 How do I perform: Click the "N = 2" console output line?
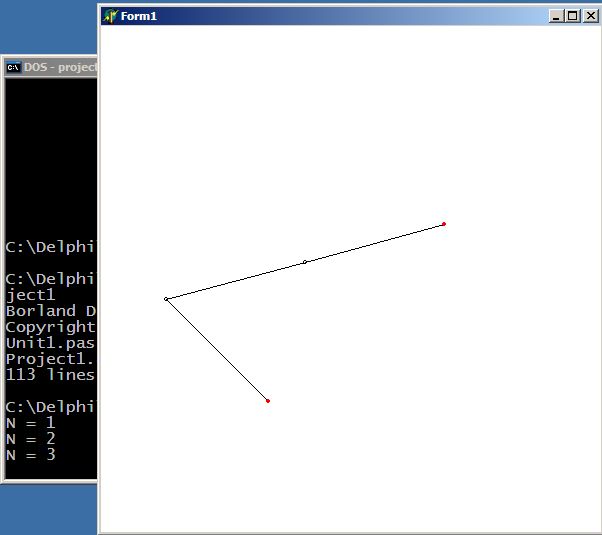(x=31, y=439)
